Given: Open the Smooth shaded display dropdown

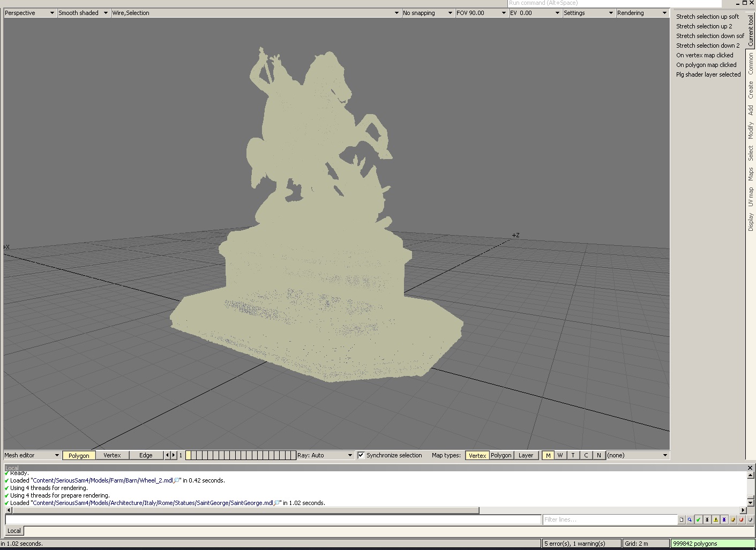Looking at the screenshot, I should 83,13.
